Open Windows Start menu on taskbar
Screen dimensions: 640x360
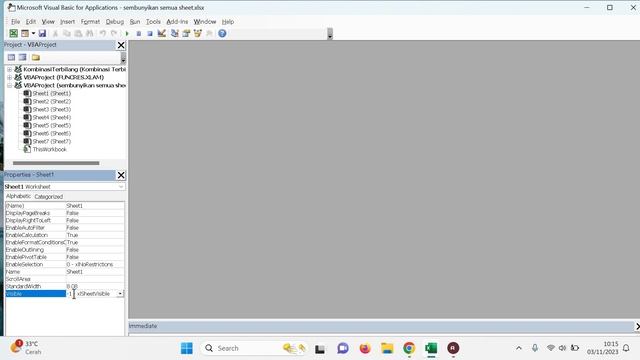click(187, 348)
